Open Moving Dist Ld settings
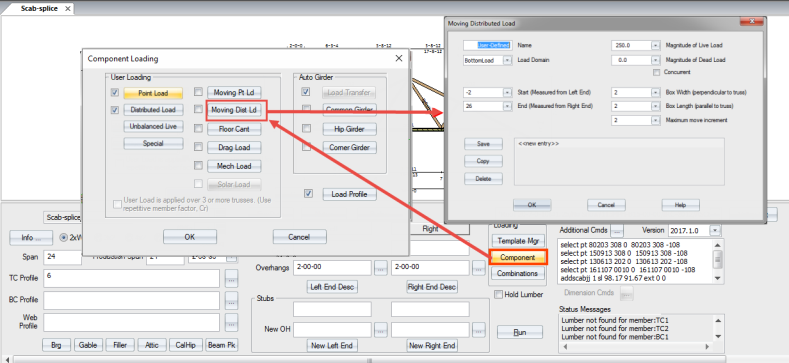This screenshot has width=789, height=363. [234, 110]
